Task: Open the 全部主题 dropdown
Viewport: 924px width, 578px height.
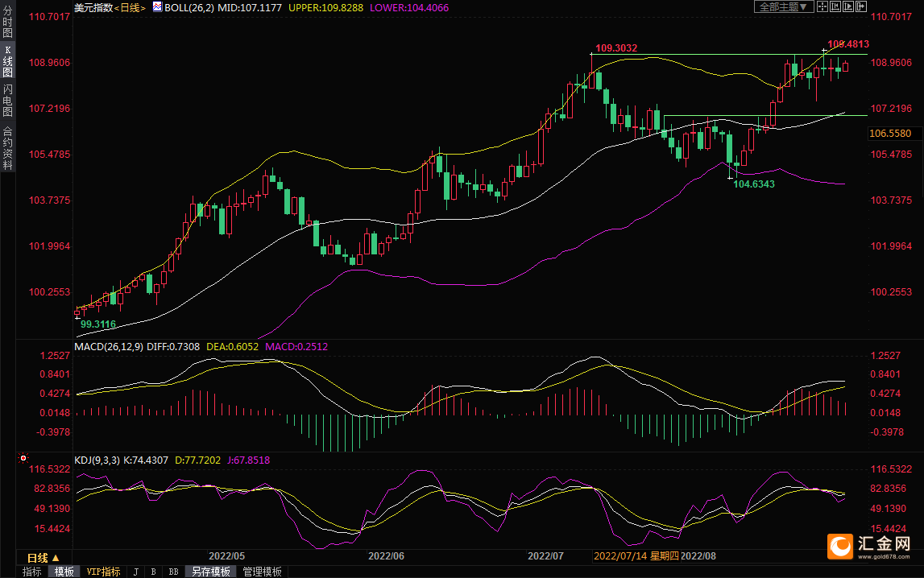Action: coord(784,6)
